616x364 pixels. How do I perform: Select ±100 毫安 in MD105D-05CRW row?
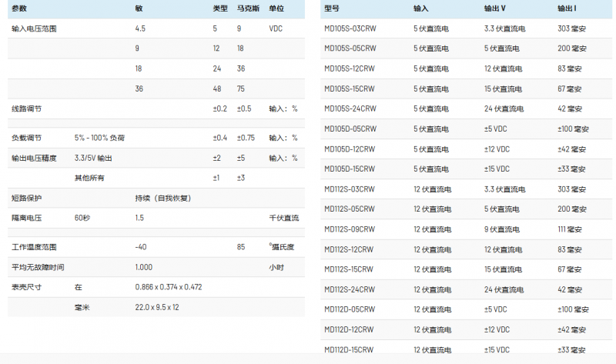pos(573,129)
